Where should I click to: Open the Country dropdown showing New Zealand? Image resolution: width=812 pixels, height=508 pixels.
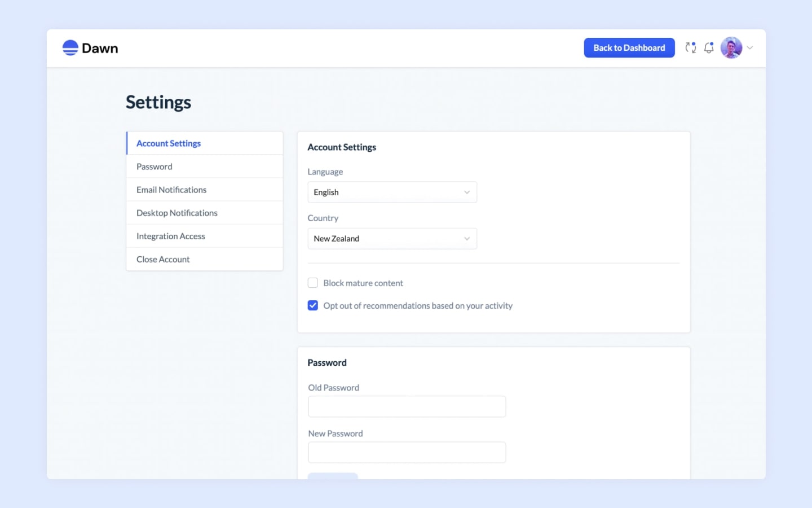(392, 238)
